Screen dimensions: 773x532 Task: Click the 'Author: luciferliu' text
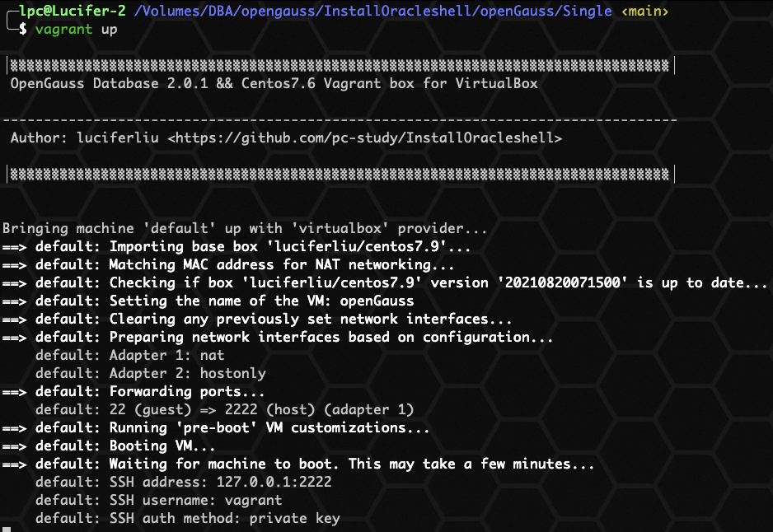pyautogui.click(x=85, y=138)
